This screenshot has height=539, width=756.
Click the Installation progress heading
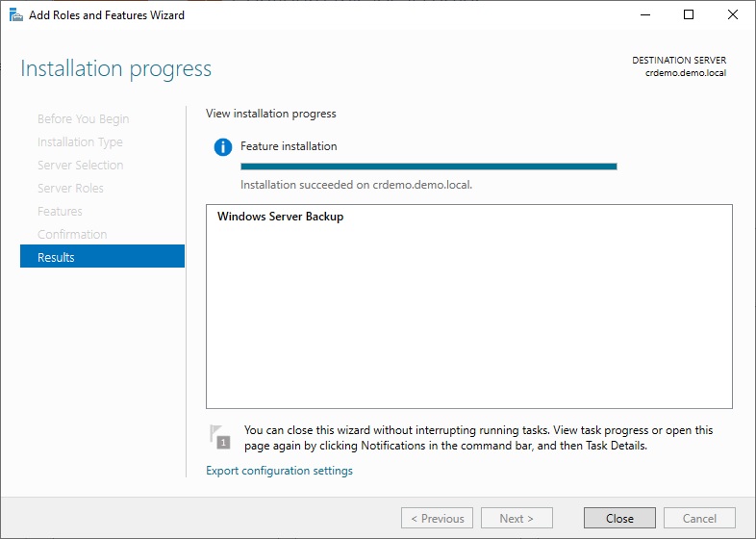[x=115, y=69]
